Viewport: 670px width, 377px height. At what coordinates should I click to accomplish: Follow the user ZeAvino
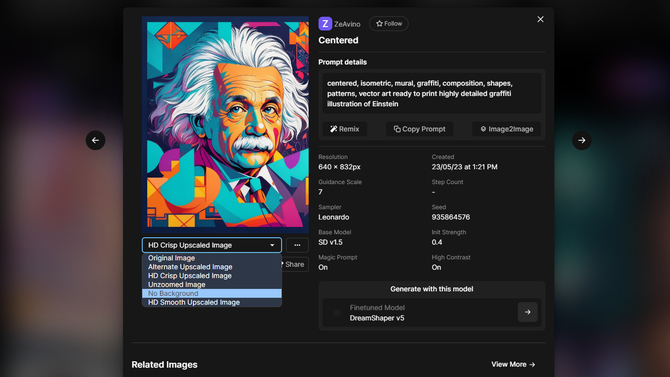[x=389, y=24]
